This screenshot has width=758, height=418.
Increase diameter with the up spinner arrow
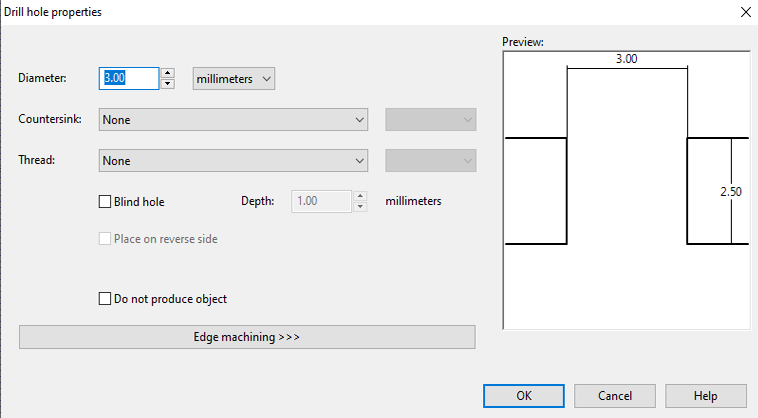168,73
